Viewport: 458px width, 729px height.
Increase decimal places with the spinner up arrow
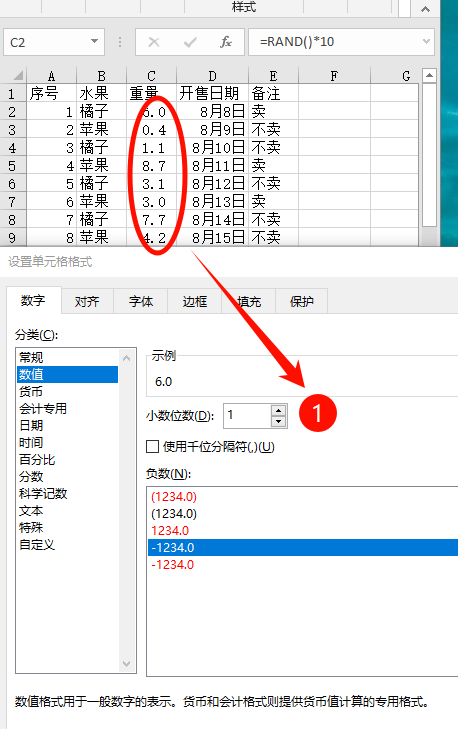pyautogui.click(x=279, y=411)
